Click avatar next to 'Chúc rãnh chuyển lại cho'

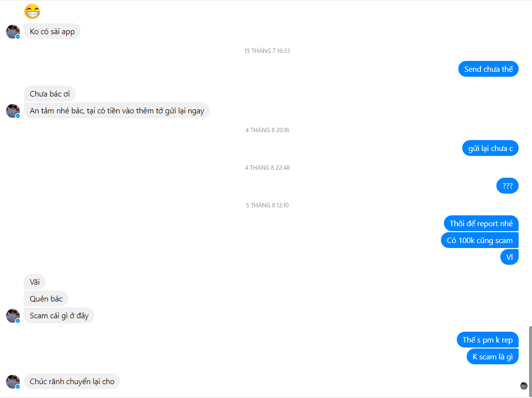[13, 382]
